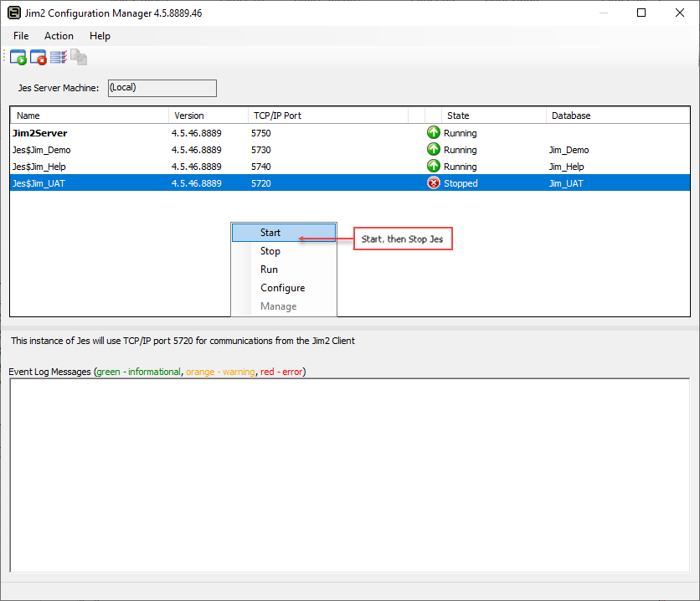Select Run in the context menu
700x601 pixels.
[x=269, y=270]
